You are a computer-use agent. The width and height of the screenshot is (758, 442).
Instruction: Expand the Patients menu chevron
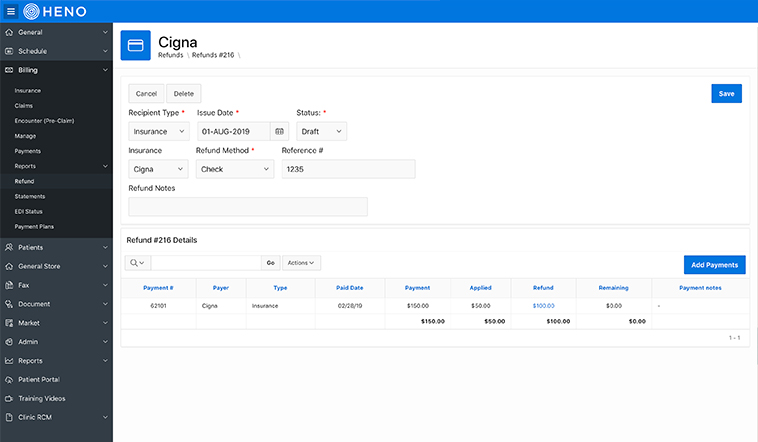click(x=105, y=248)
